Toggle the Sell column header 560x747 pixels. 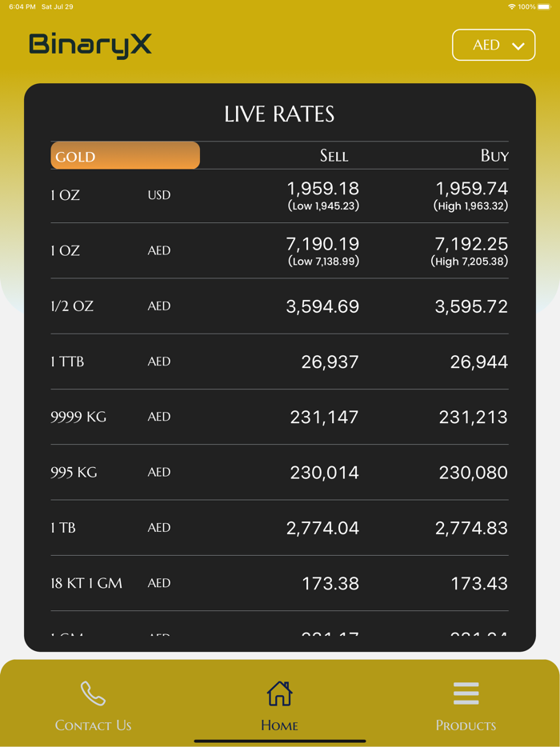334,155
